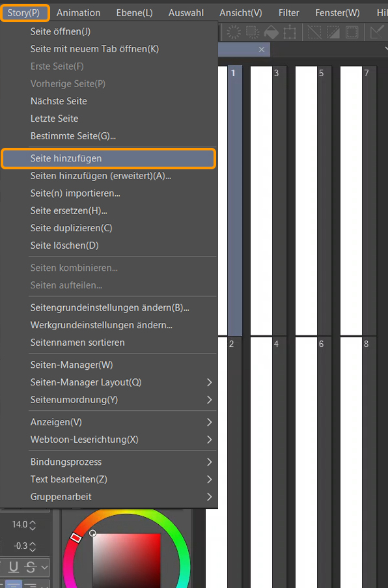Toggle underline formatting for text

(13, 567)
